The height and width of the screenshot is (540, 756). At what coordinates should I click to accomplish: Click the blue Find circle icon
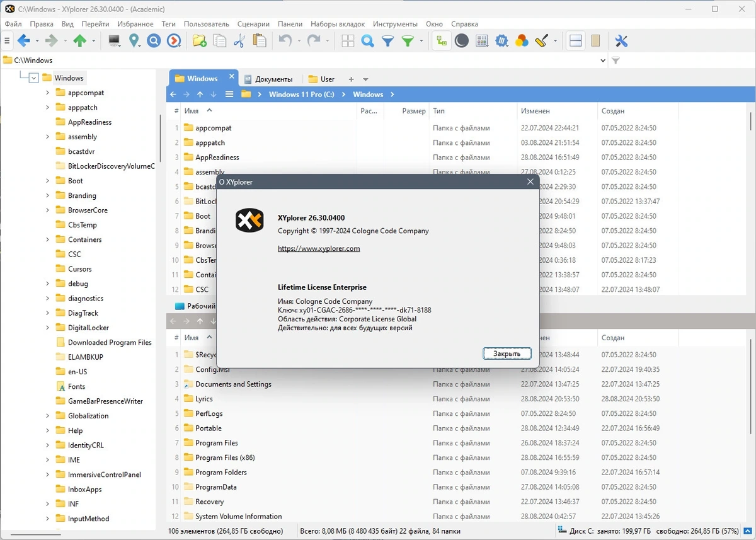point(154,41)
